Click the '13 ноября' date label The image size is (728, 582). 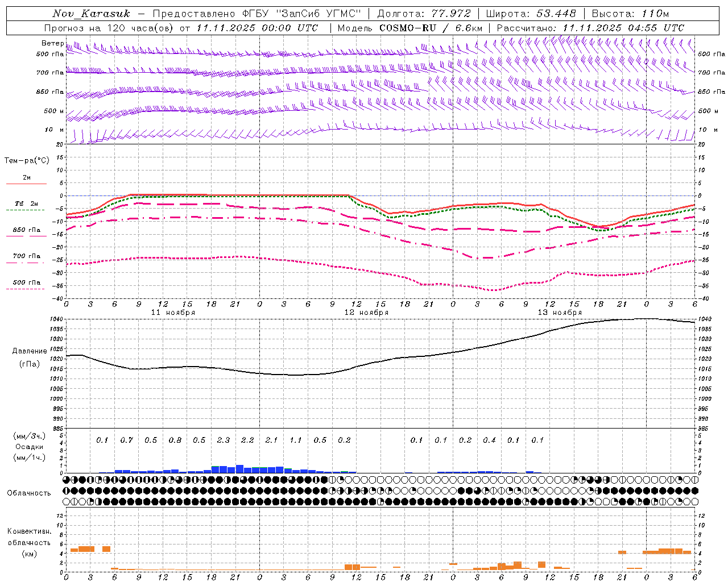click(x=560, y=313)
